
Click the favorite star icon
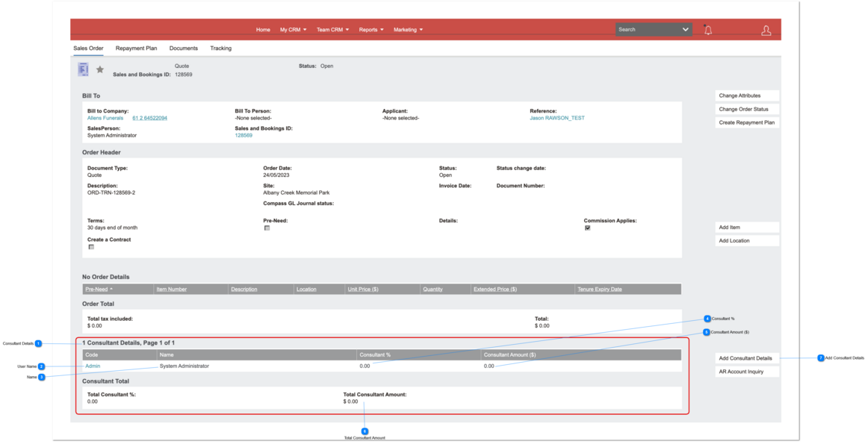coord(99,69)
